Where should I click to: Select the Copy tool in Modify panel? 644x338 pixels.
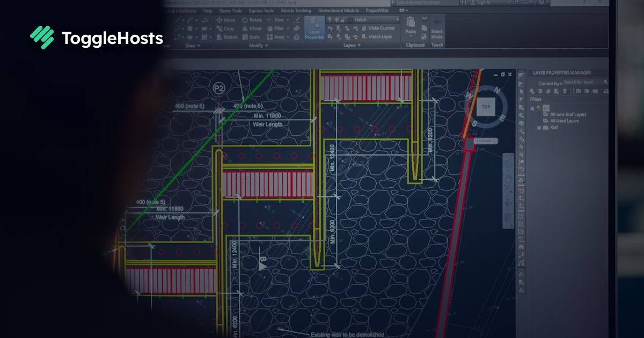225,28
